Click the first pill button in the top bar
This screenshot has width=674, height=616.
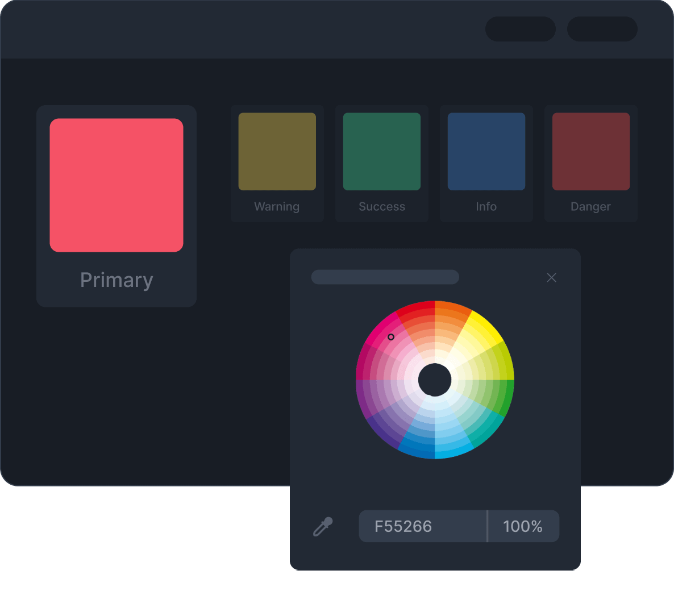tap(520, 29)
